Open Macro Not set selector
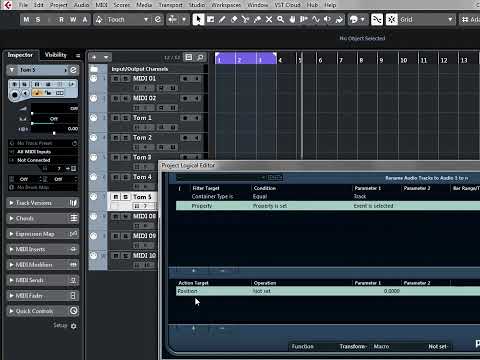Screen dimensions: 480x360 tap(437, 347)
